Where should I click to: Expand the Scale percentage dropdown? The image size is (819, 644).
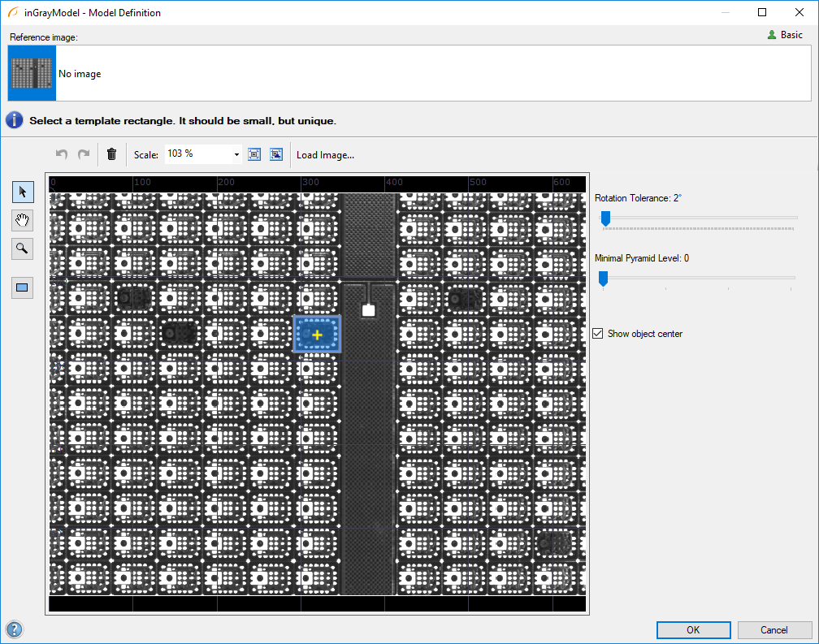[236, 154]
